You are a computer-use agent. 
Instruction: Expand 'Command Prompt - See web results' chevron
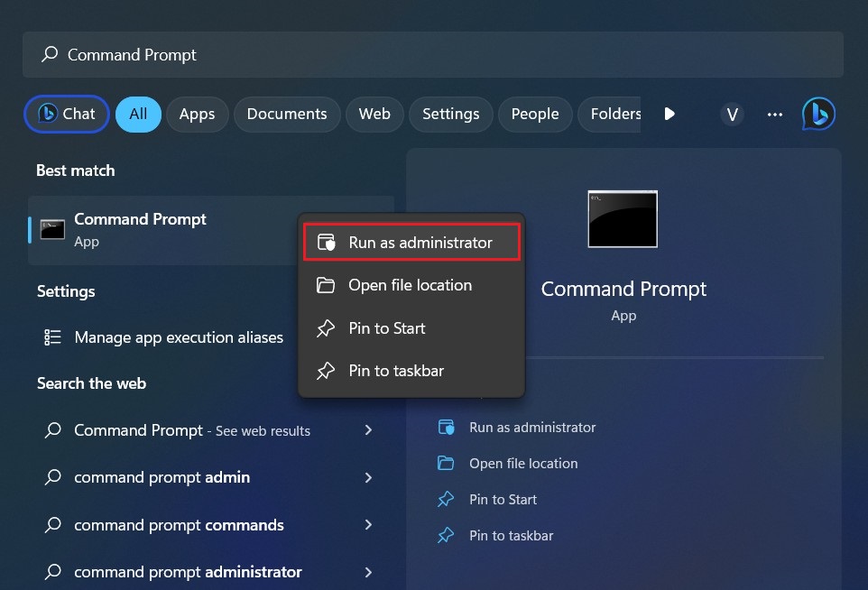coord(369,430)
